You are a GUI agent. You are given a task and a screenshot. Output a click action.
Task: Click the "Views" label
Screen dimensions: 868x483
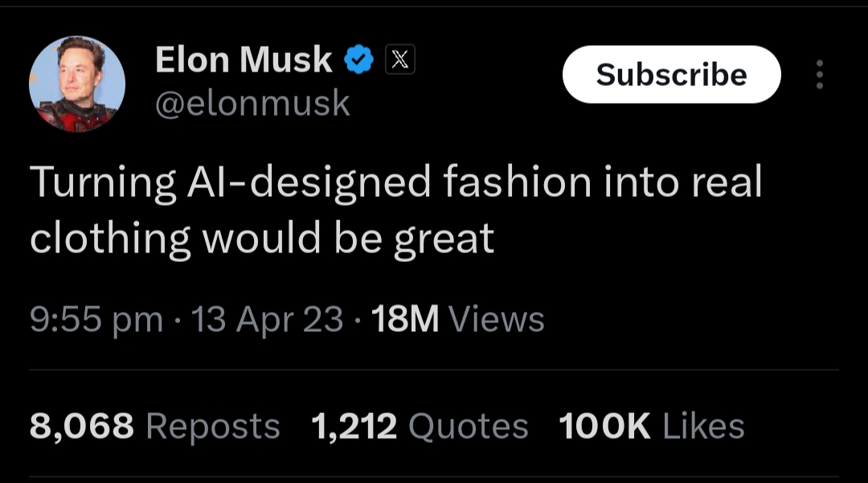(x=497, y=319)
